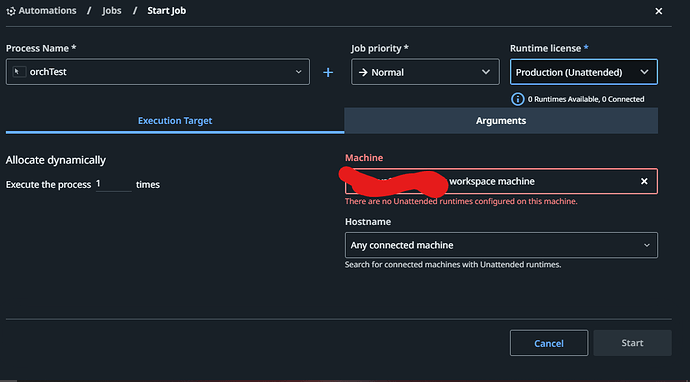The image size is (690, 382).
Task: Click the execute times number field
Action: (x=114, y=184)
